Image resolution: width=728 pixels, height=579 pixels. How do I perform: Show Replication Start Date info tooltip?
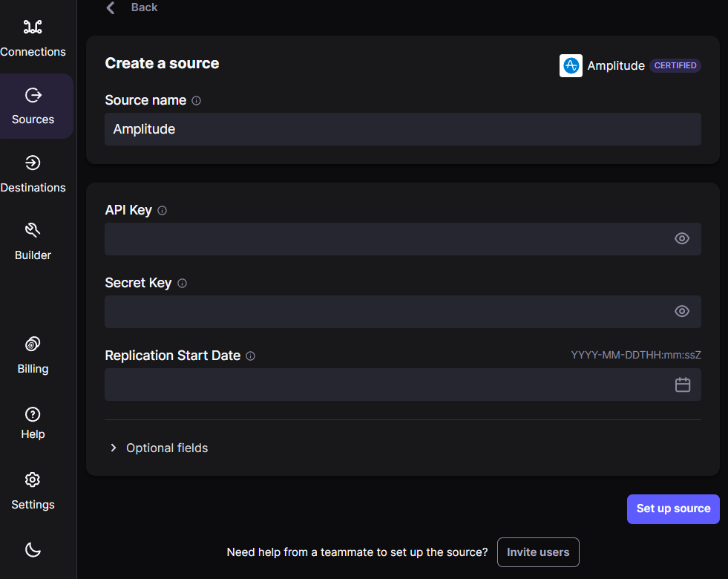click(x=250, y=356)
